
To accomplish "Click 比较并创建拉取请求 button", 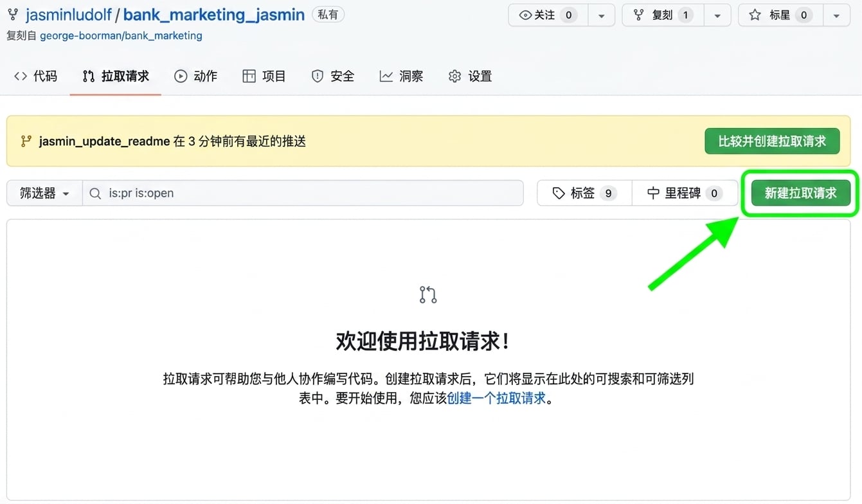I will coord(772,141).
